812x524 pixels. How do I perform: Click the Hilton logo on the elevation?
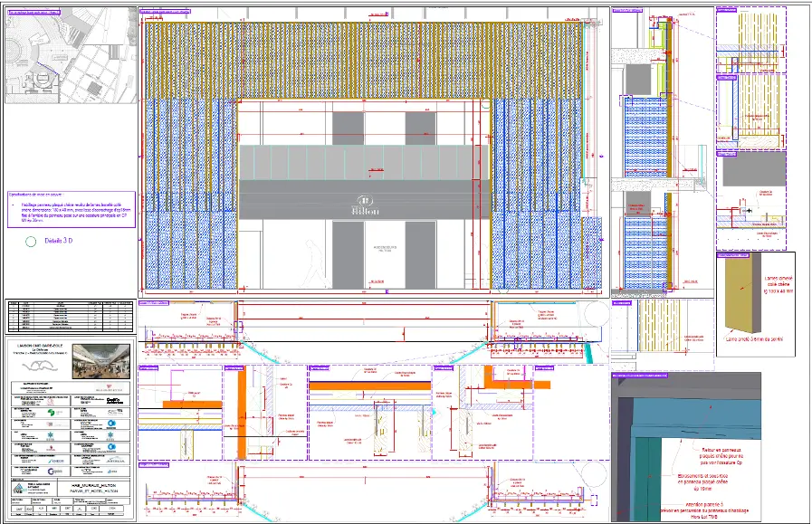365,205
